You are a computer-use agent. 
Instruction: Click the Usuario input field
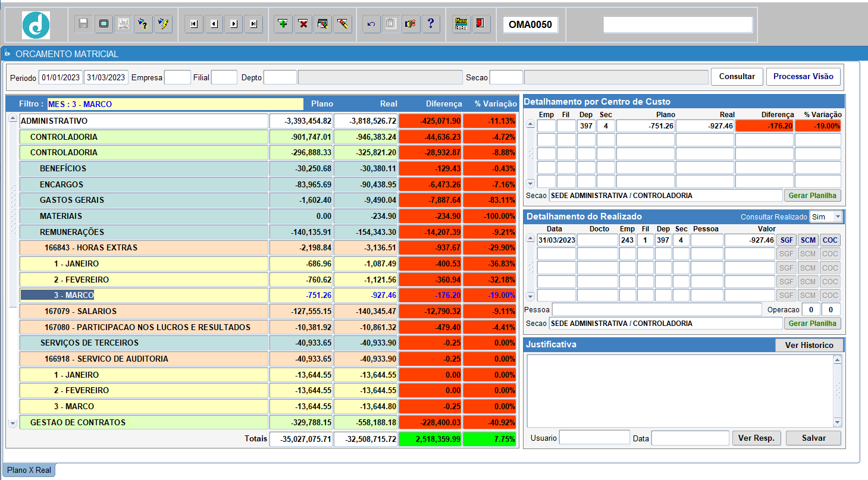pyautogui.click(x=594, y=438)
